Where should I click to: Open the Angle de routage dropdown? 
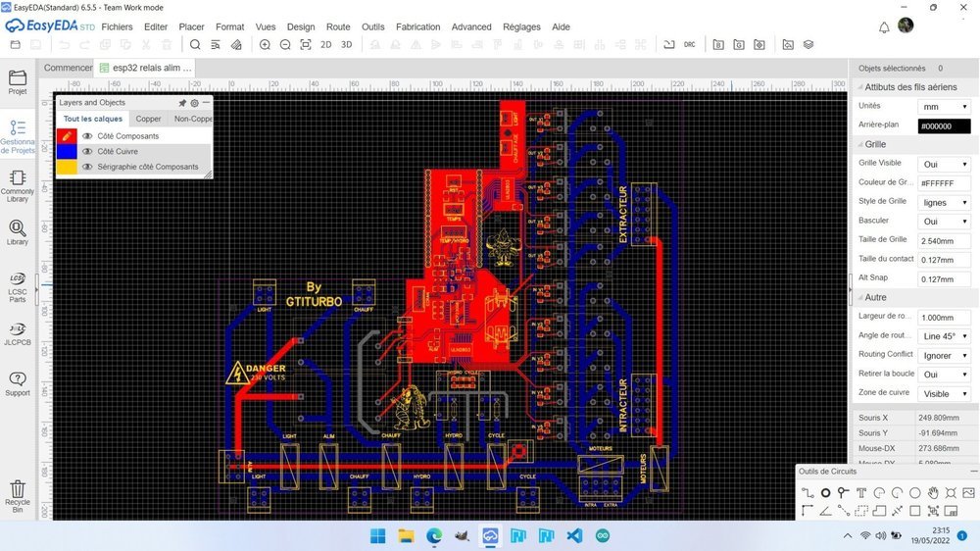pyautogui.click(x=944, y=336)
